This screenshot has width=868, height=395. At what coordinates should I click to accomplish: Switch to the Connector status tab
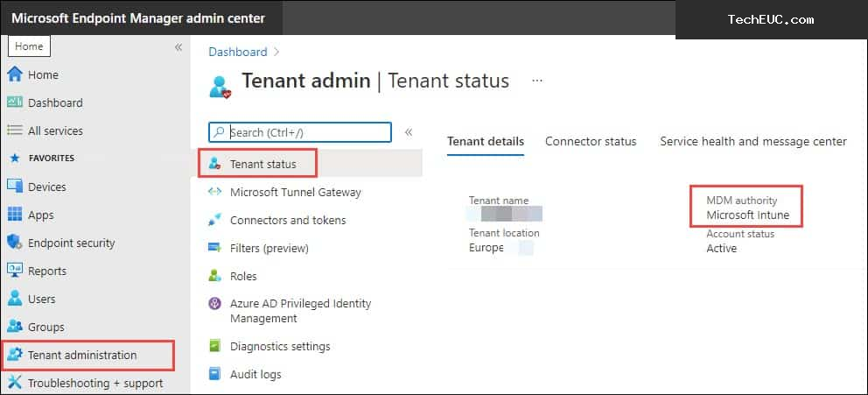591,141
